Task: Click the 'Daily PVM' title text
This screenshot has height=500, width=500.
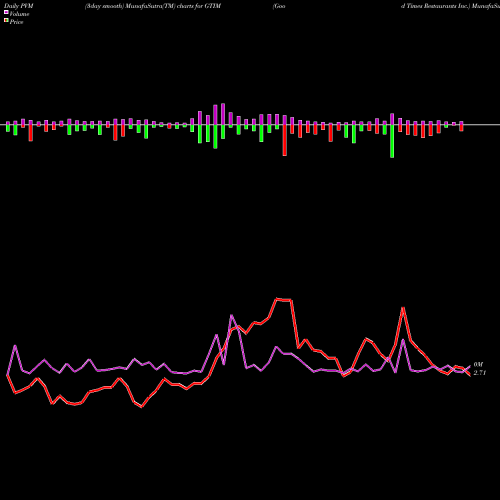Action: pos(19,6)
